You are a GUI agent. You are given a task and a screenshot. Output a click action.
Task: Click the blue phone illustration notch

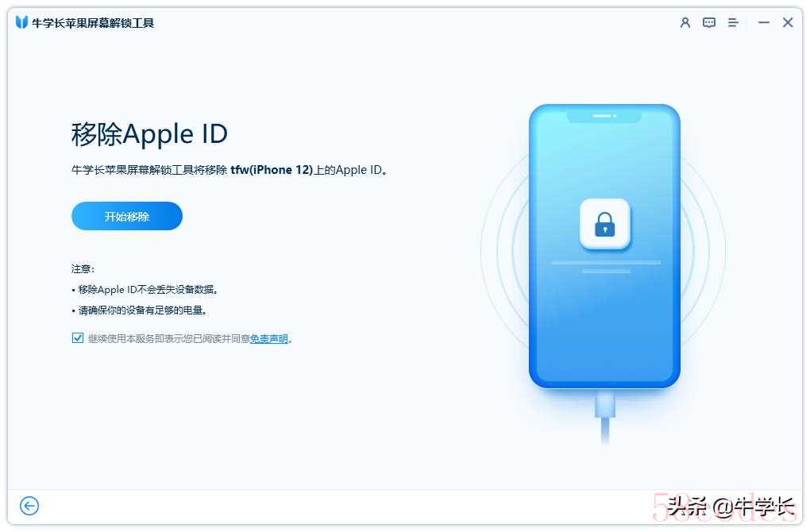604,116
